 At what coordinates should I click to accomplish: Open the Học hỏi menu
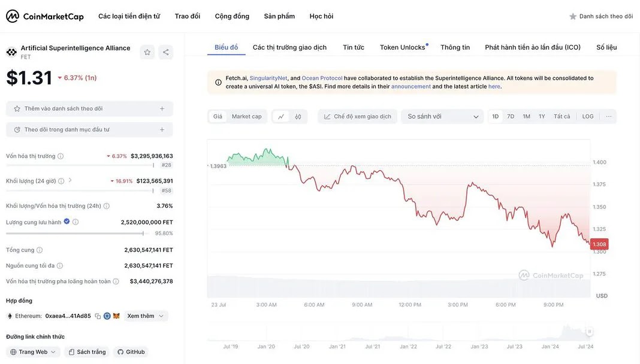click(x=321, y=16)
